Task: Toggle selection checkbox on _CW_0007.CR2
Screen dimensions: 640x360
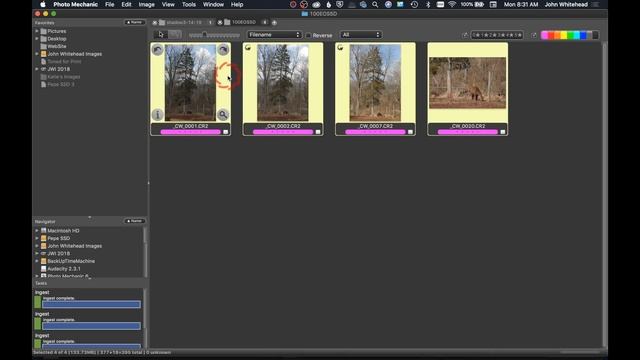Action: [410, 132]
